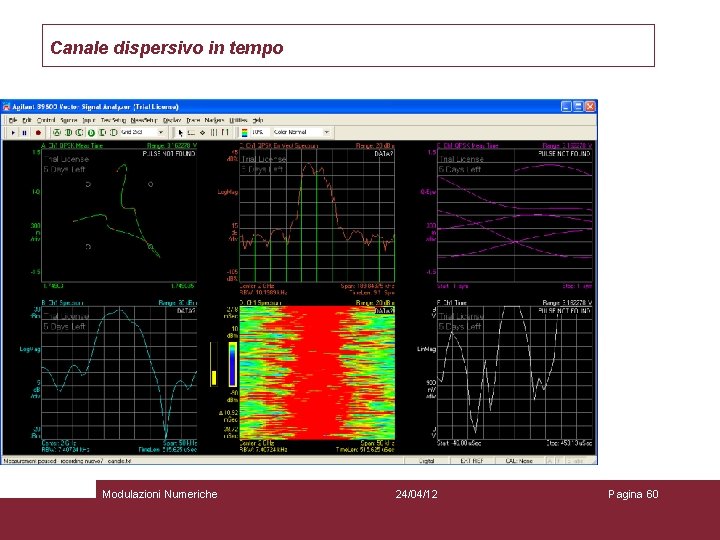Screen dimensions: 720x540
Task: Open the Trace menu
Action: [x=193, y=120]
